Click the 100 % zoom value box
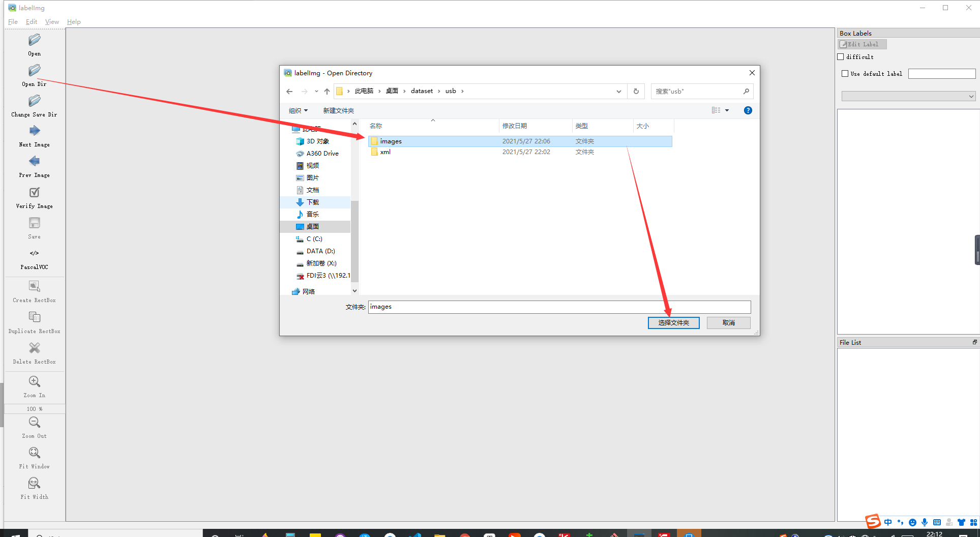980x537 pixels. (x=34, y=409)
